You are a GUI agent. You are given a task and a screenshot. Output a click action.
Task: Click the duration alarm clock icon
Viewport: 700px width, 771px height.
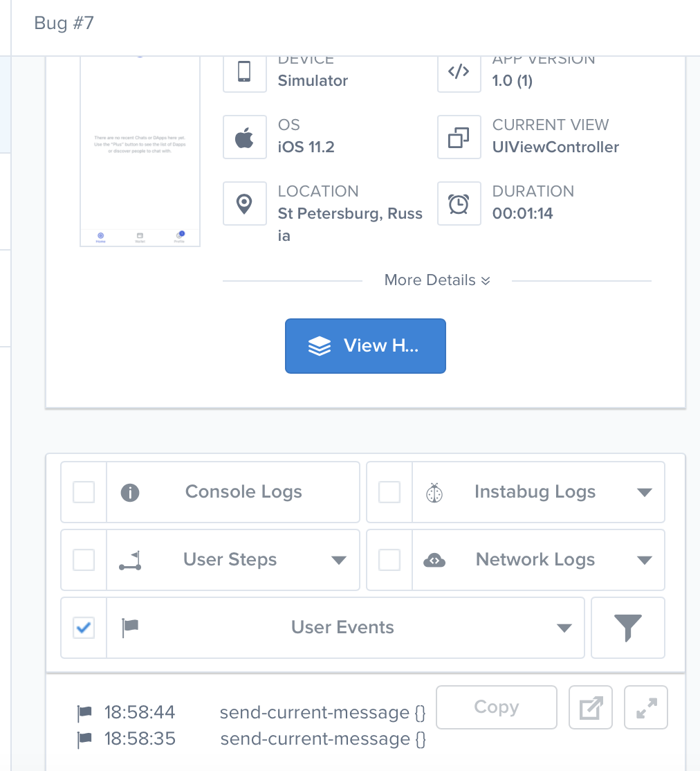click(459, 203)
